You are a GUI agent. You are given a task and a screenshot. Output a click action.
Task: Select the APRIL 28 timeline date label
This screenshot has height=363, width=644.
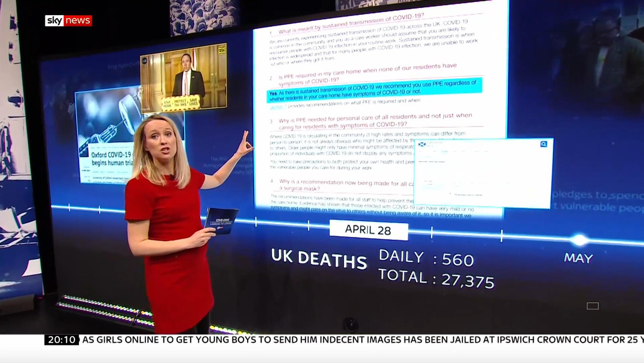click(368, 230)
